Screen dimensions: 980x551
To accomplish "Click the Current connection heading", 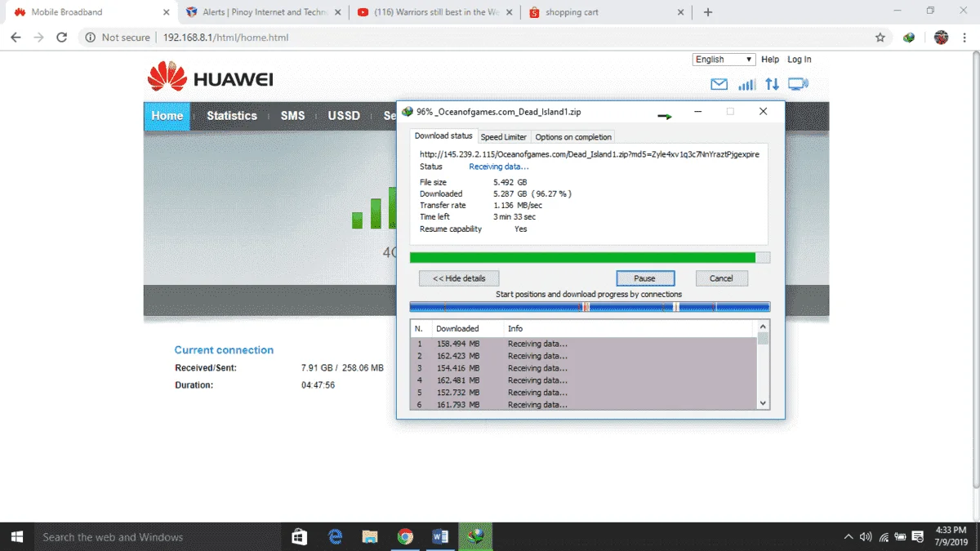I will (224, 350).
